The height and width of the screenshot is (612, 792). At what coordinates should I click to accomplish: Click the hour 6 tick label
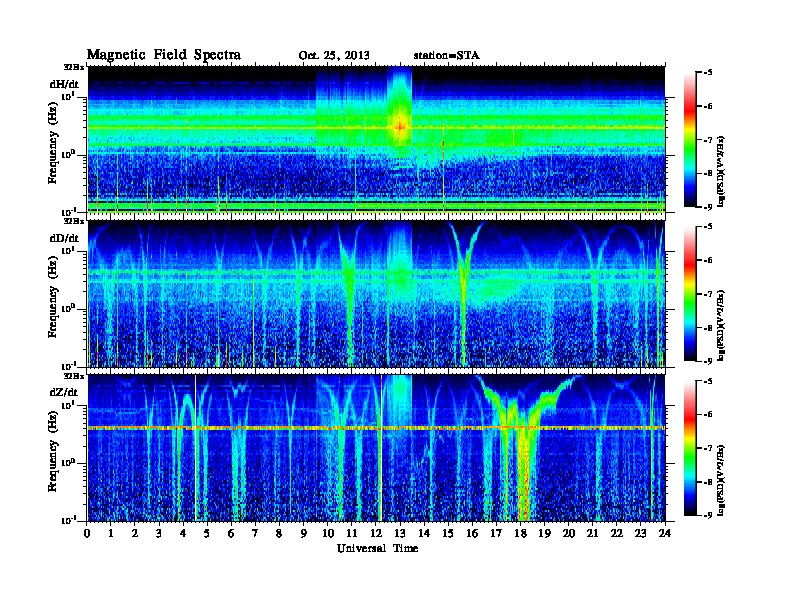tap(232, 533)
